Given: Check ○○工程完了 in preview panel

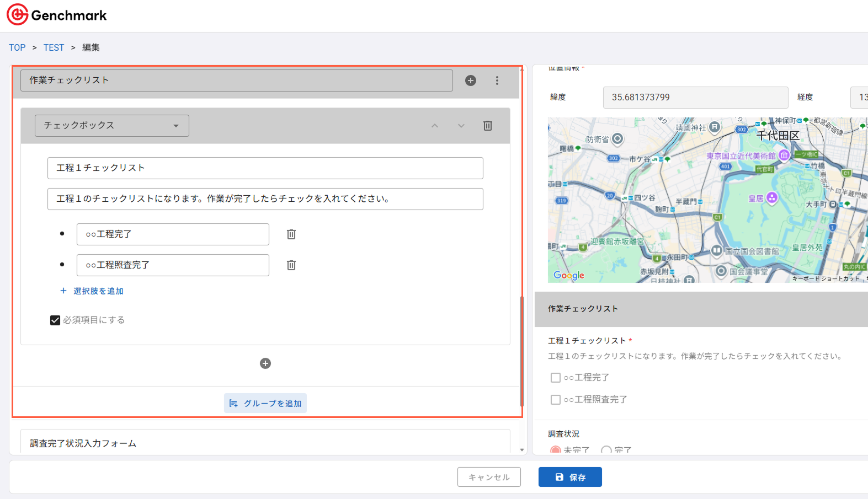Looking at the screenshot, I should [x=556, y=378].
